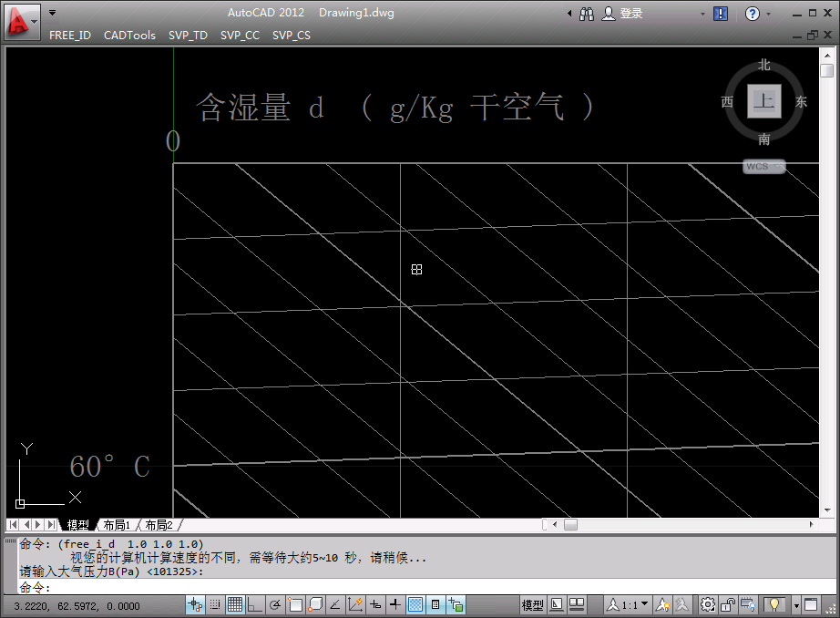Open the 1:1 annotation scale dropdown
The image size is (840, 618).
point(628,605)
